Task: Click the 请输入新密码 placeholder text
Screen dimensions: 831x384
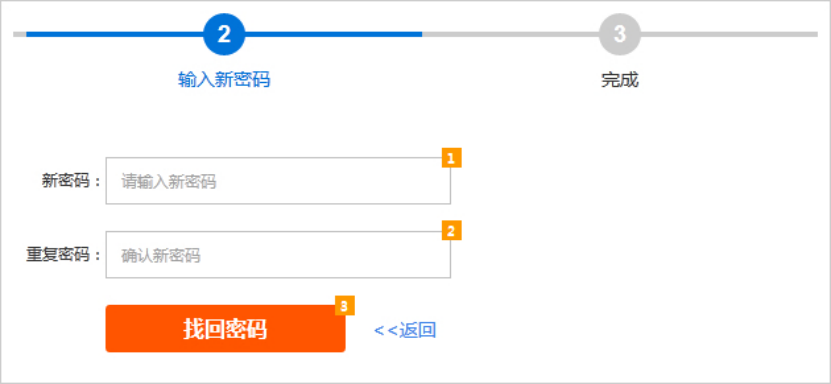Action: click(169, 182)
